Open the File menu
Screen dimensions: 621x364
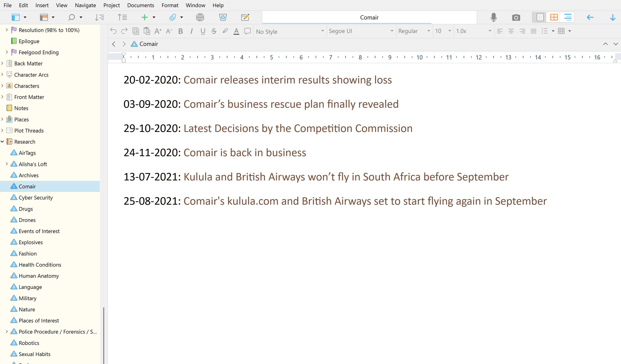(8, 5)
